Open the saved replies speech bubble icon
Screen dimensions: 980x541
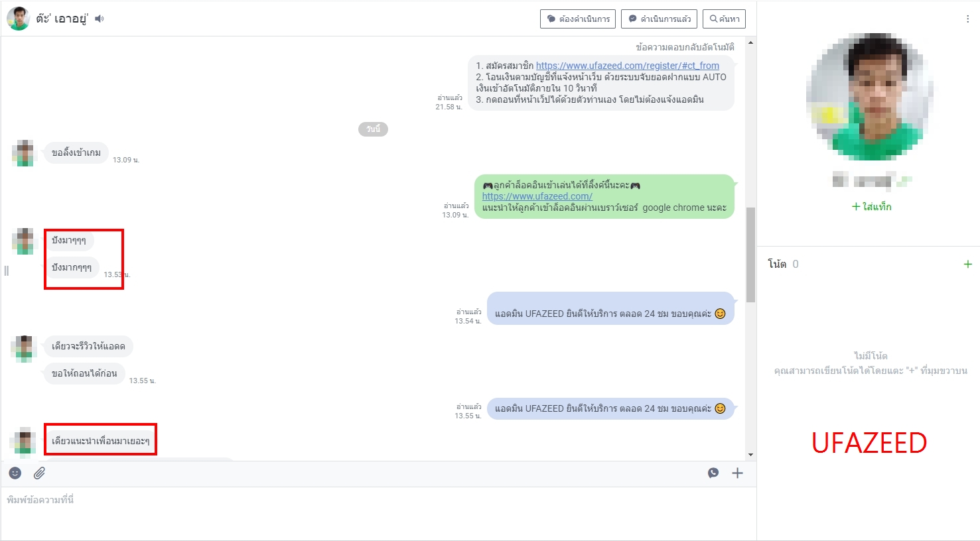713,473
